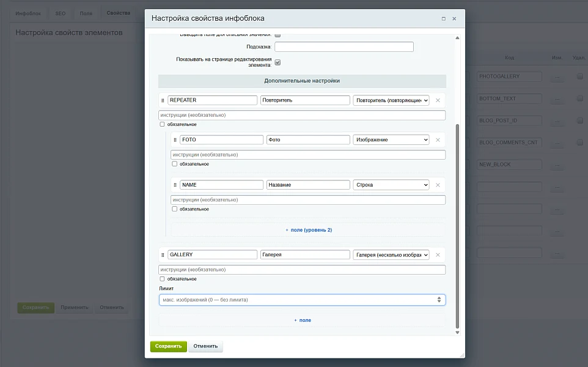Remove the GALLERY field row
This screenshot has height=367, width=588.
point(438,255)
